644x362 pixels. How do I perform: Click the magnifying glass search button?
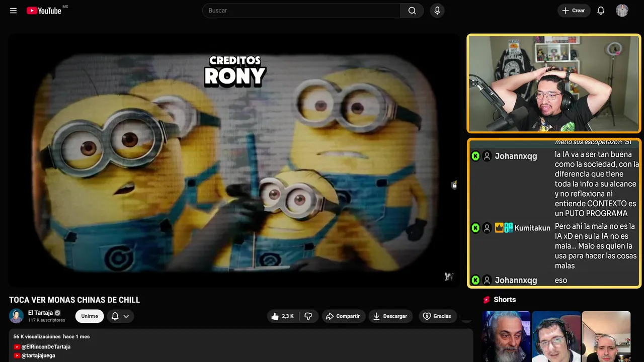pyautogui.click(x=412, y=11)
